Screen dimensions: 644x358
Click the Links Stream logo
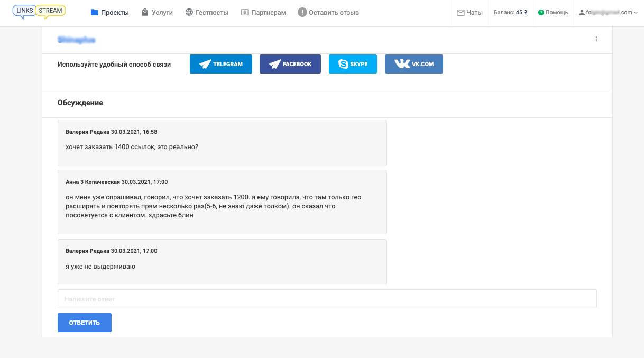click(x=39, y=12)
